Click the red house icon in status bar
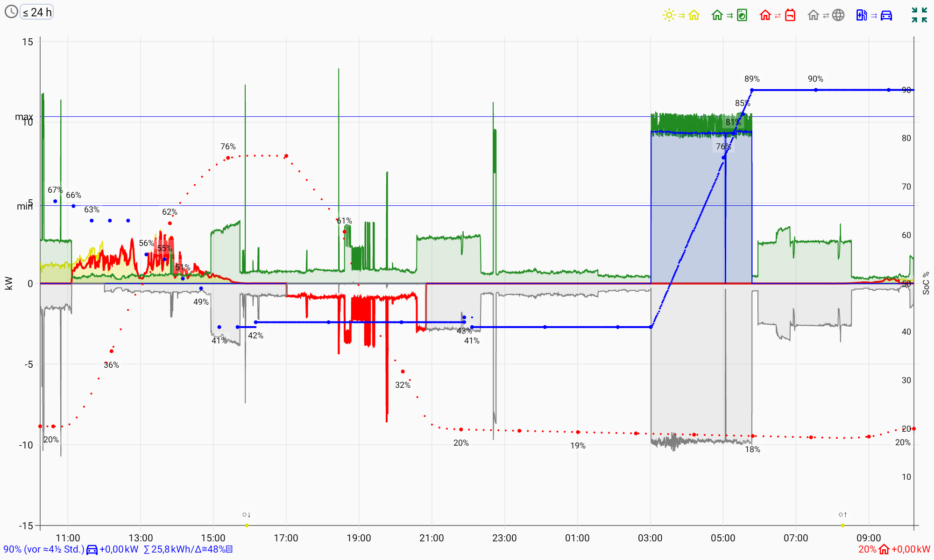The height and width of the screenshot is (560, 934). click(x=884, y=550)
